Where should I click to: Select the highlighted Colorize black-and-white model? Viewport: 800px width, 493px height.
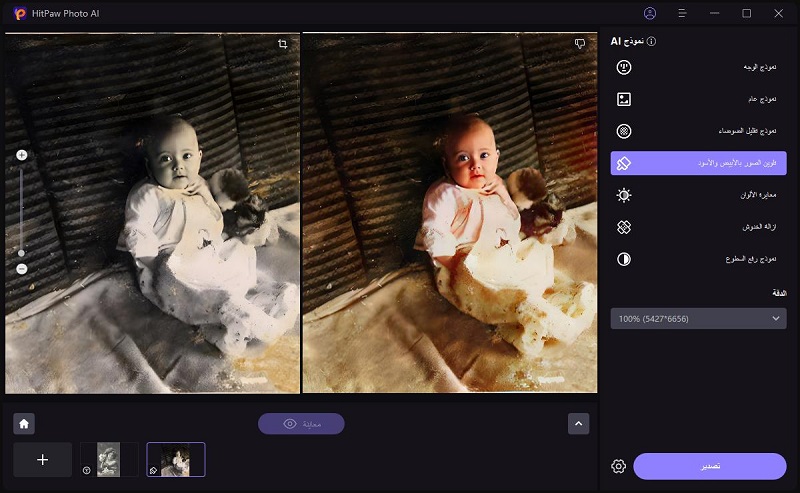click(x=698, y=163)
